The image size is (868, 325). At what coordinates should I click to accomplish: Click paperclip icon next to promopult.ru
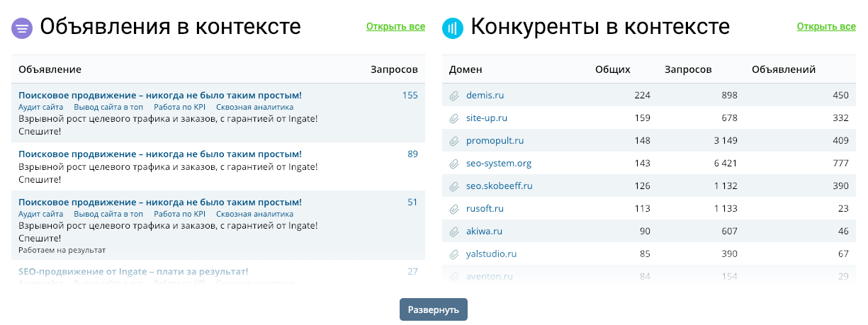[454, 141]
